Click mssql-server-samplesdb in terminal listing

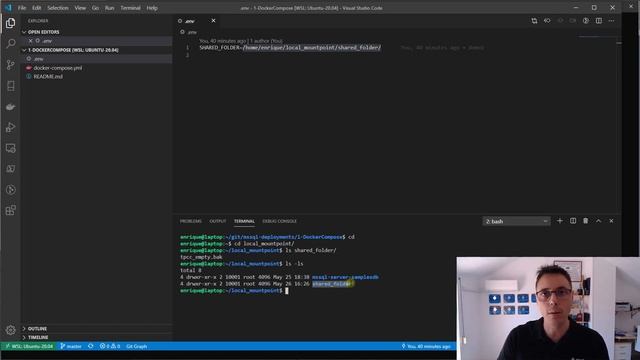345,277
